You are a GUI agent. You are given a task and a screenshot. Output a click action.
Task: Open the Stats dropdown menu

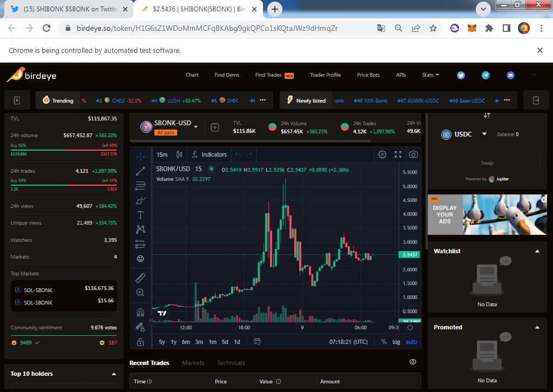[x=430, y=75]
